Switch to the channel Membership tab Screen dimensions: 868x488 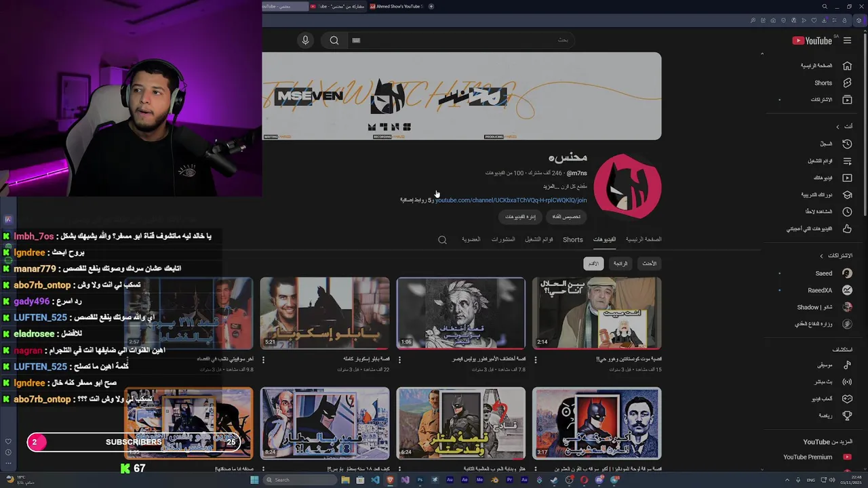coord(471,239)
